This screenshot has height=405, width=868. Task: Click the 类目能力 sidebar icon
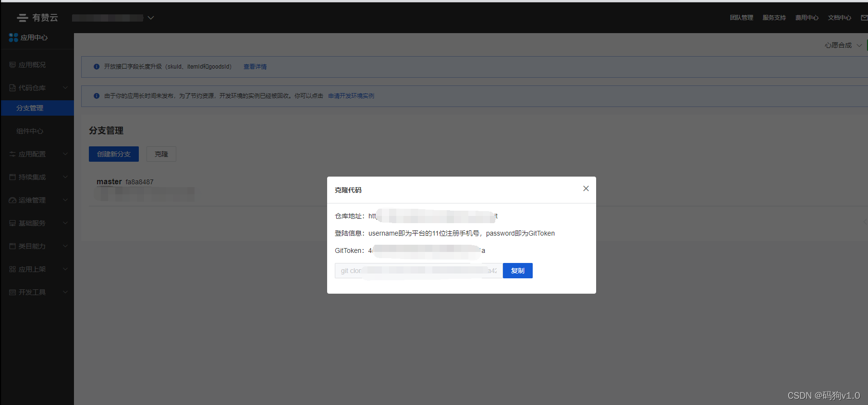(x=12, y=246)
